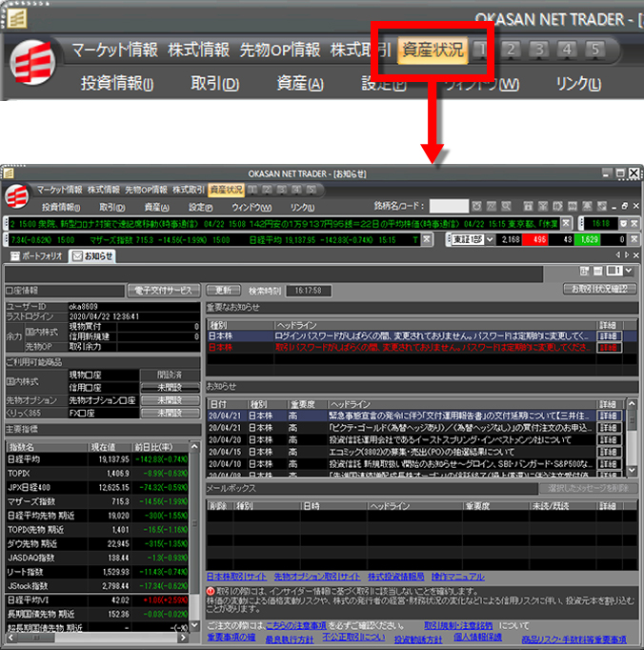Screen dimensions: 644x650
Task: Click the magnifier search icon beside the code field
Action: tap(506, 206)
